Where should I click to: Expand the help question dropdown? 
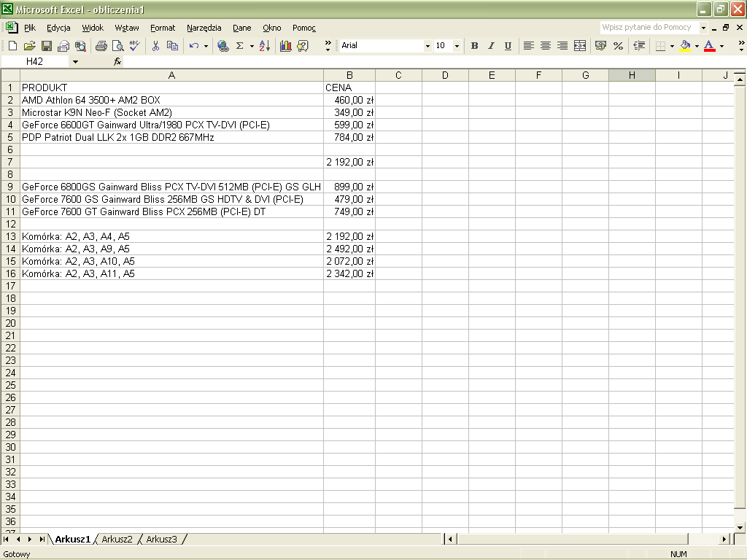point(703,28)
